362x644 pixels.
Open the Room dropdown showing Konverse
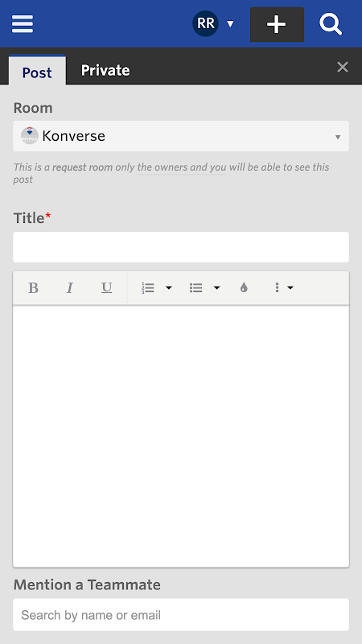(x=181, y=136)
